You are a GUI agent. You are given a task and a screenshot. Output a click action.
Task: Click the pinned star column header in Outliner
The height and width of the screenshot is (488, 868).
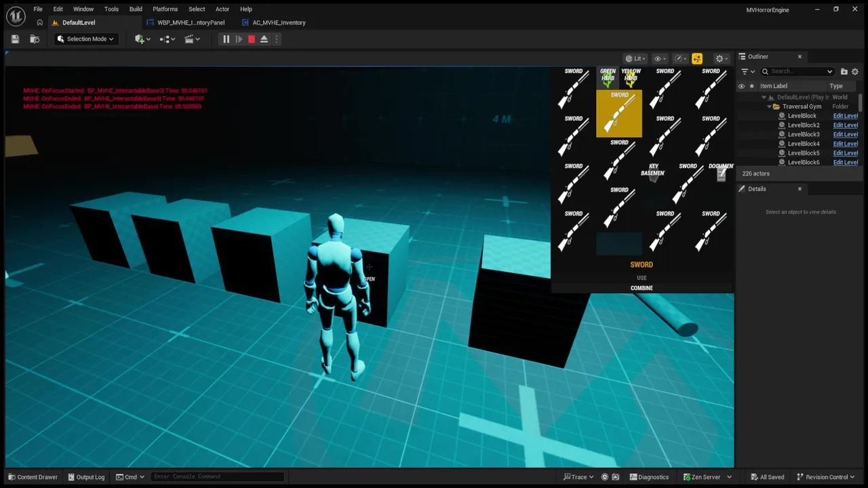click(751, 86)
